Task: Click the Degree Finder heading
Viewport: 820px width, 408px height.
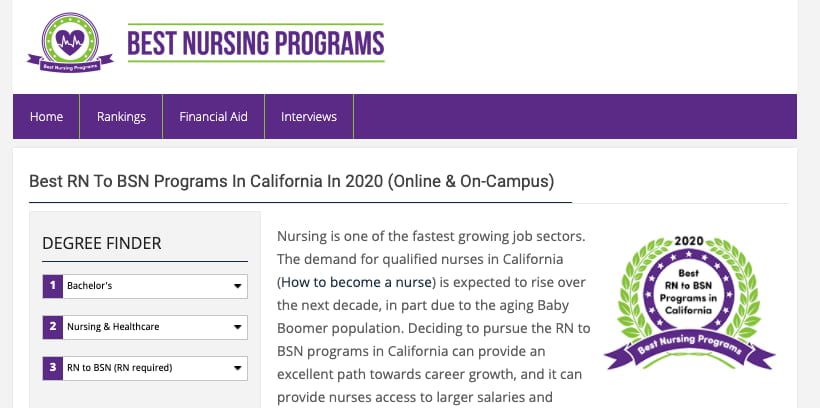Action: [x=102, y=243]
